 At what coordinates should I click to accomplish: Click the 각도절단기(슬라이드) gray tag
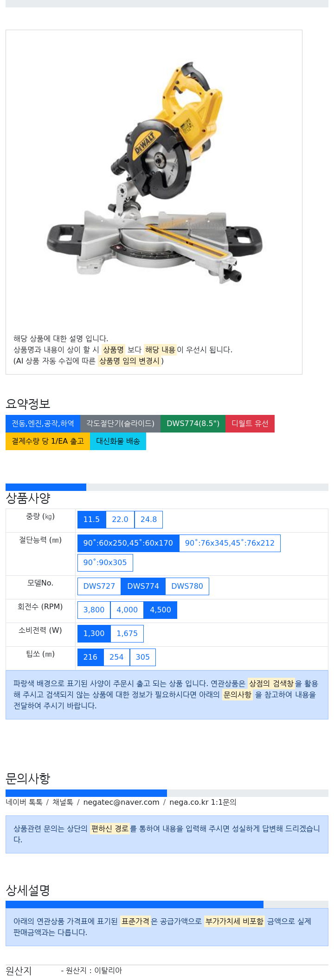point(120,424)
